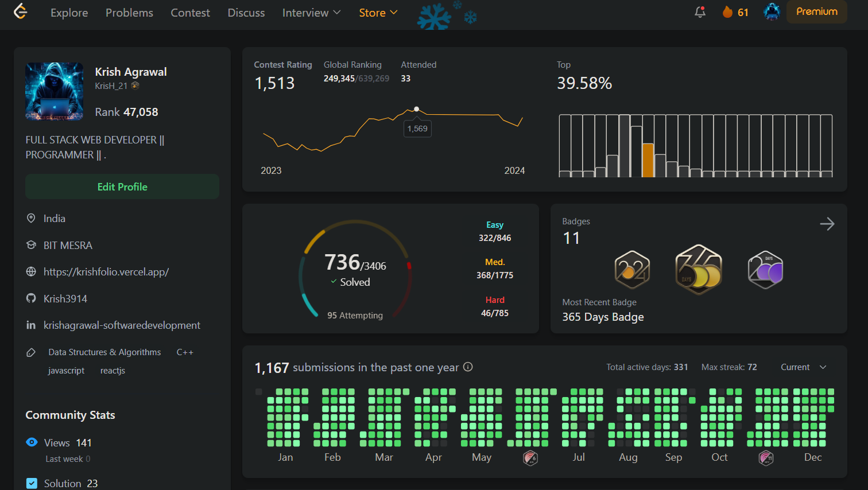
Task: Click the solved problems progress ring
Action: 355,269
